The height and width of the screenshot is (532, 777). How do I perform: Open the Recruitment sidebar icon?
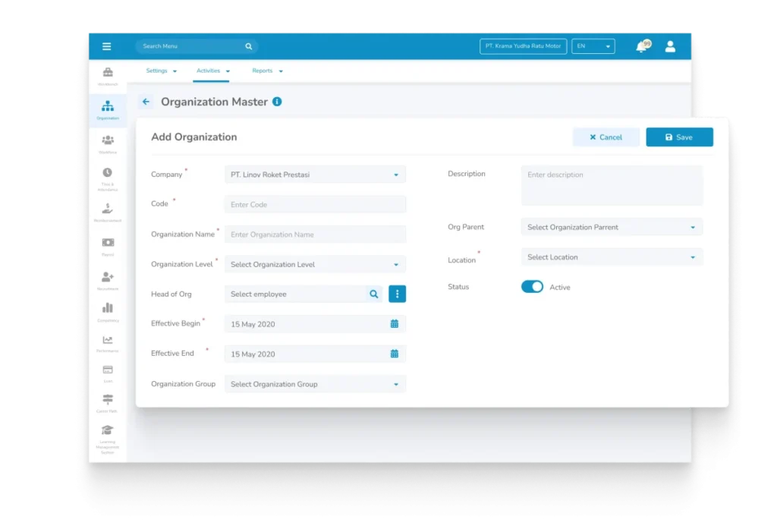108,279
